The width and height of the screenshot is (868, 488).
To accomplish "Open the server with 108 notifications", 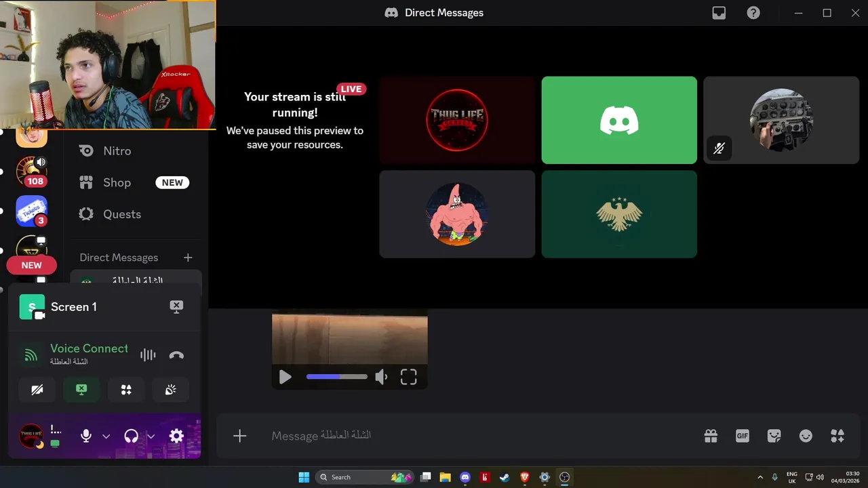I will click(31, 172).
